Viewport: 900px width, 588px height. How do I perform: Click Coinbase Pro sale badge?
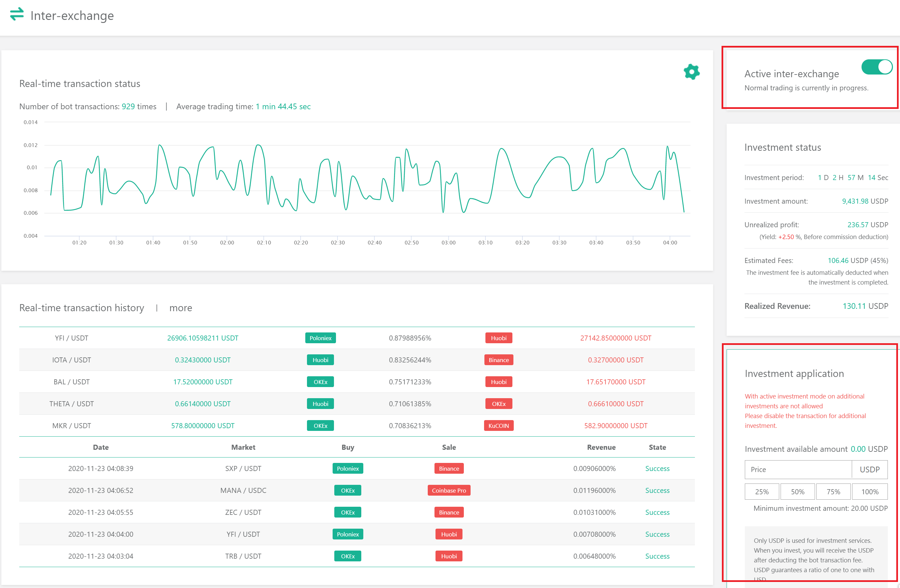pyautogui.click(x=449, y=490)
